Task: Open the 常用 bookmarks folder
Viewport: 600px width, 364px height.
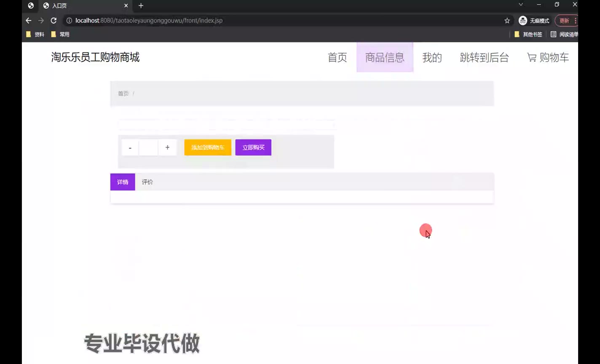Action: click(x=60, y=35)
